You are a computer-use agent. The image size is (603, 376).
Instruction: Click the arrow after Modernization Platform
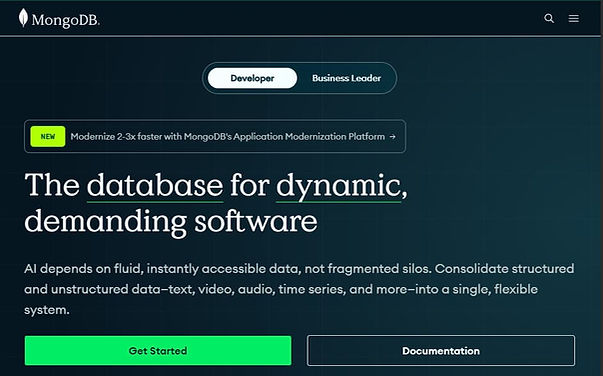point(392,136)
